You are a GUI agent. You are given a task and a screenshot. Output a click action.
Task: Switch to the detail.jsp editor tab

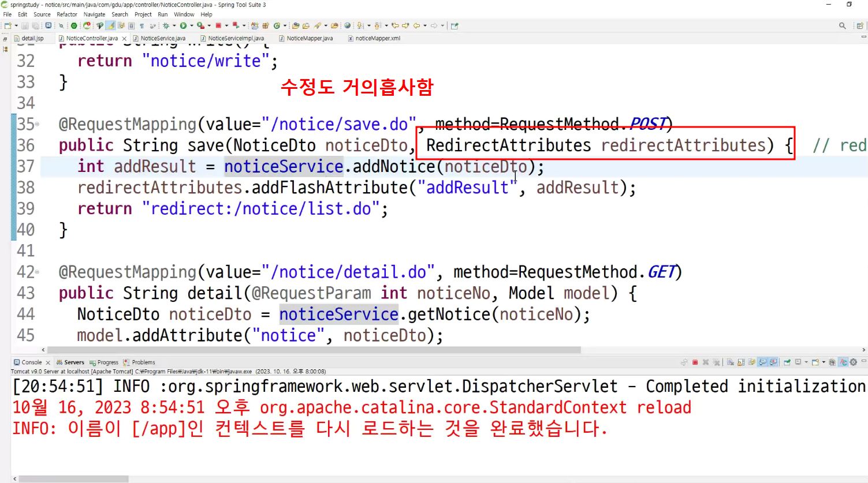29,39
